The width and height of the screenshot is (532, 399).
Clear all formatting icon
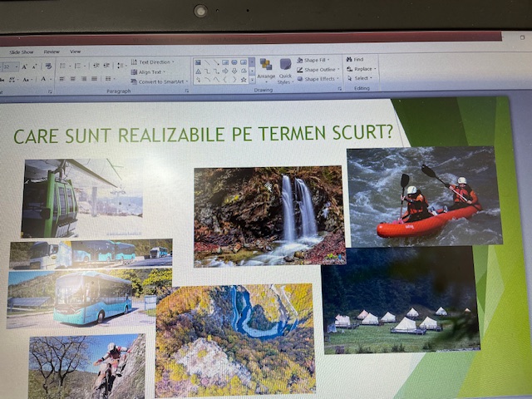[x=48, y=66]
